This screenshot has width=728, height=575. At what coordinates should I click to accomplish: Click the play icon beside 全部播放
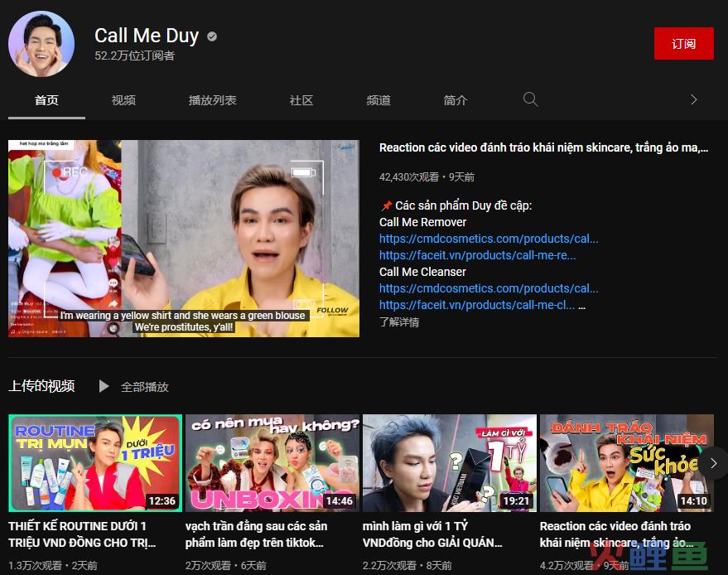(x=104, y=386)
